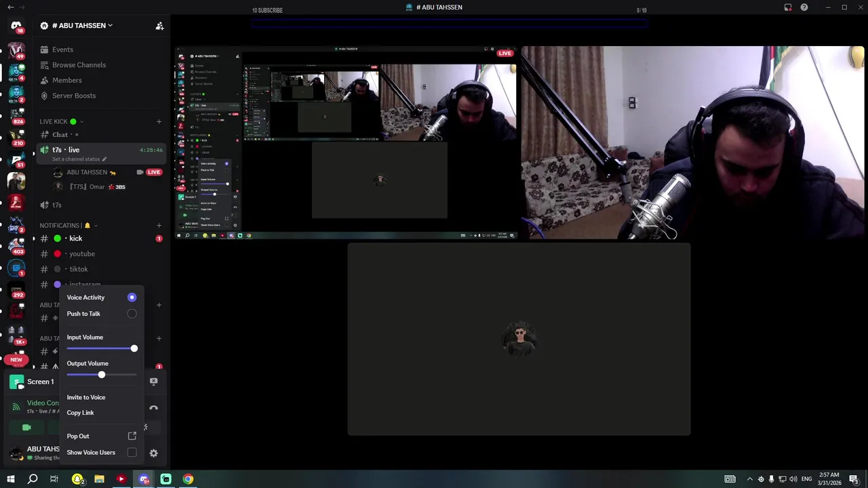Disconnect from voice call icon
The height and width of the screenshot is (488, 868).
point(154,408)
